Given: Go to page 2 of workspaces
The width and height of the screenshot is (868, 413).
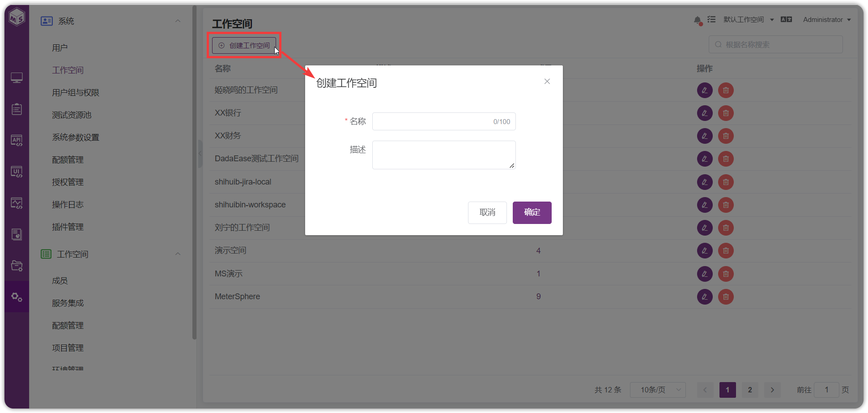Looking at the screenshot, I should coord(750,390).
